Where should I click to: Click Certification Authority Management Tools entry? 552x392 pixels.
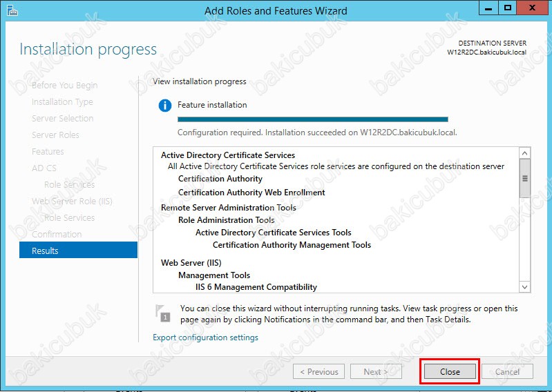pos(292,245)
